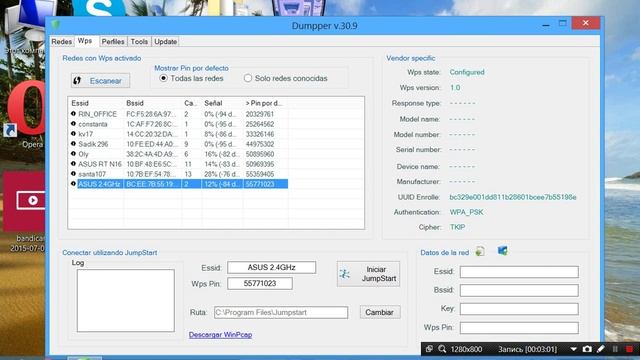Click the empty Wps Pin field in Datos de la red
Screen dimensions: 640x360
[x=519, y=328]
